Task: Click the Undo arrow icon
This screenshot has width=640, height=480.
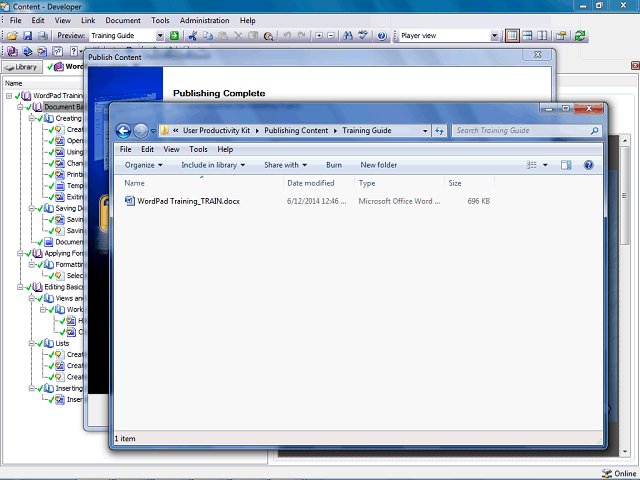Action: click(287, 36)
